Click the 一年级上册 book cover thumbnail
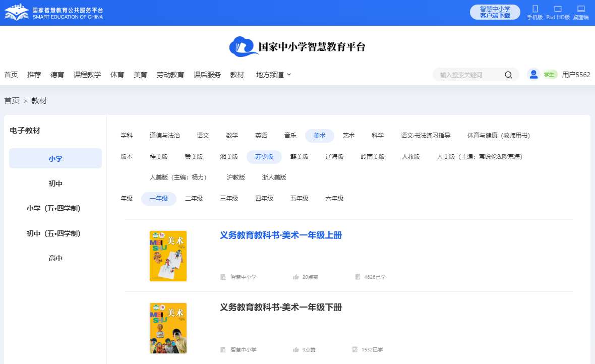 [x=168, y=256]
